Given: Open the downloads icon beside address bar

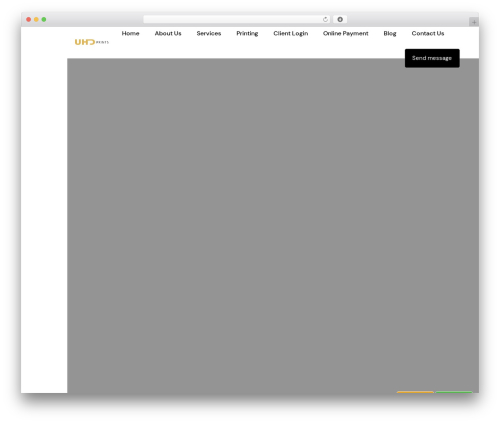Looking at the screenshot, I should tap(340, 19).
